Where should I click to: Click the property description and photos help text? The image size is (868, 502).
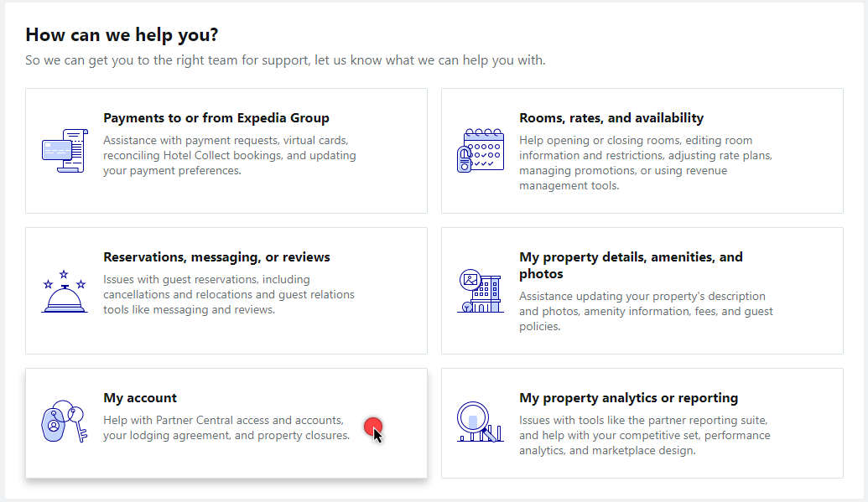pyautogui.click(x=646, y=311)
